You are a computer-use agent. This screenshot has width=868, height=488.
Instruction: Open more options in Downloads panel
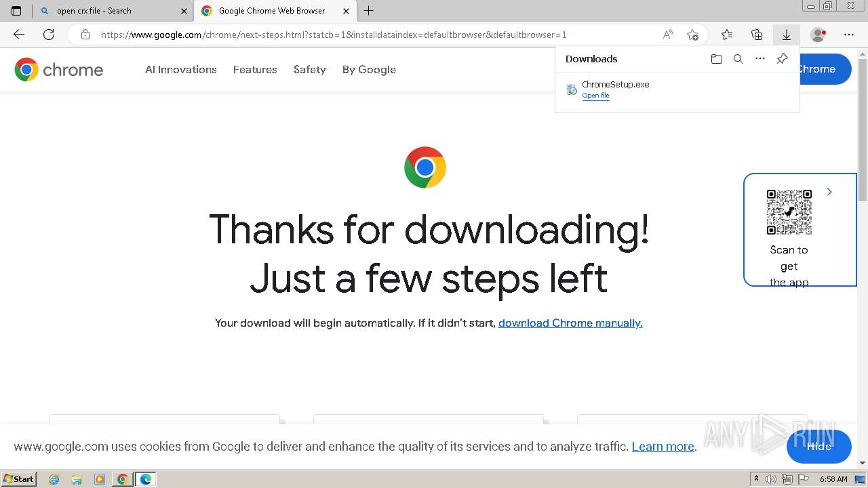(x=760, y=59)
